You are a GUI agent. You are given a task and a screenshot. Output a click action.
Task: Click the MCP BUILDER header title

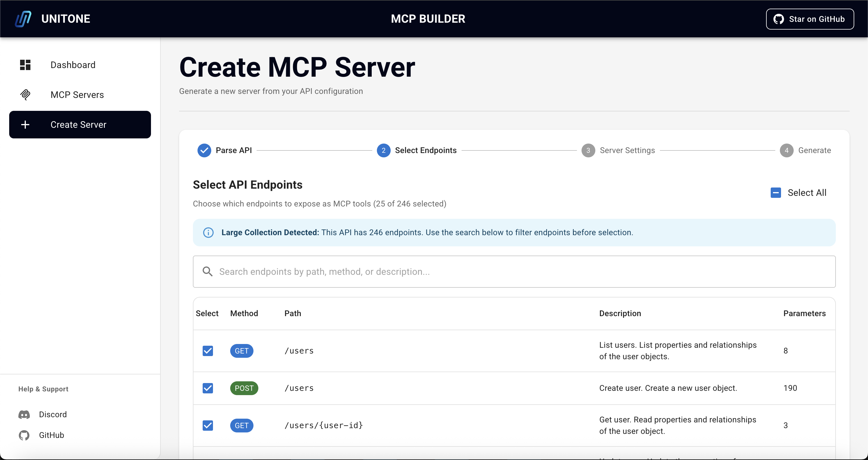[428, 19]
